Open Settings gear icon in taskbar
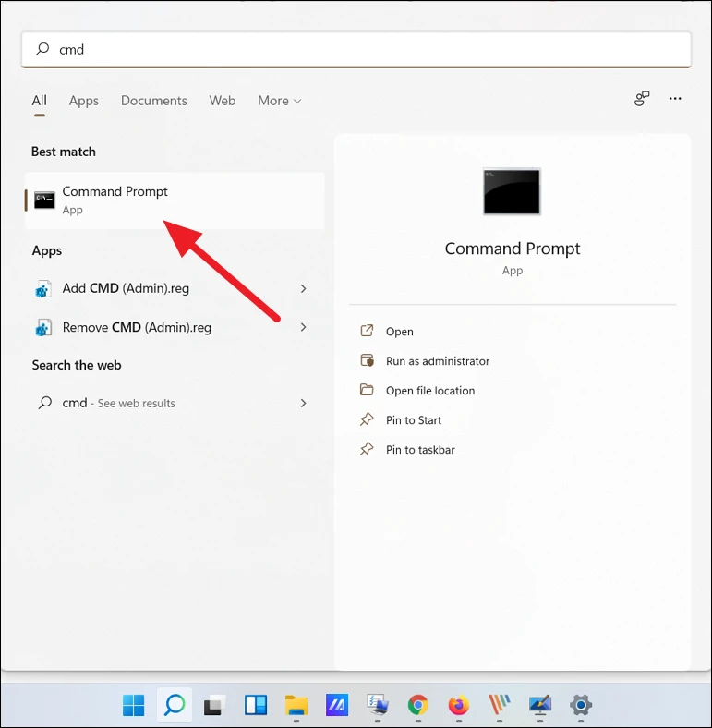Screen dimensions: 712x728 click(x=581, y=706)
